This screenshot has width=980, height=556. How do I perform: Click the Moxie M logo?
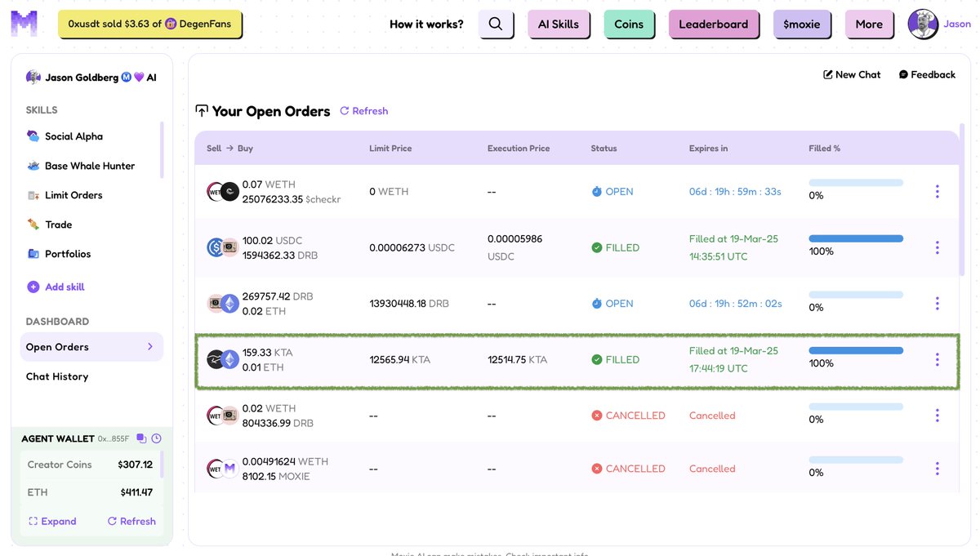click(x=24, y=24)
